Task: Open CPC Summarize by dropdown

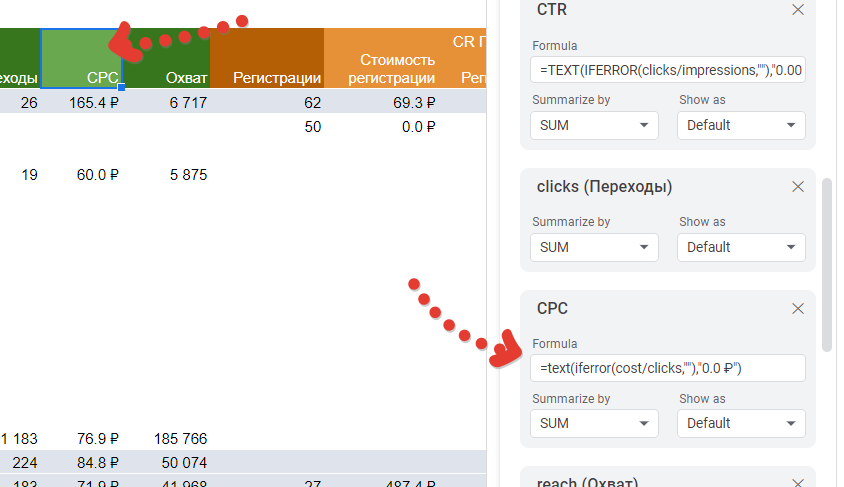Action: (x=594, y=423)
